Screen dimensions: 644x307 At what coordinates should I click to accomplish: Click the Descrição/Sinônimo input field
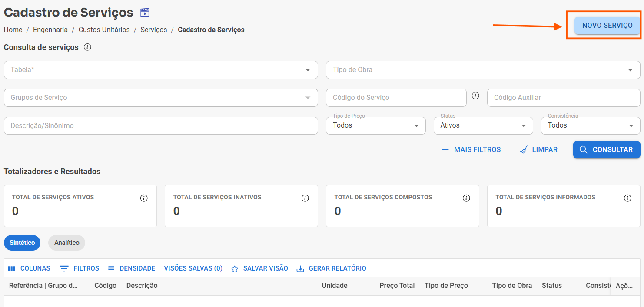(161, 125)
